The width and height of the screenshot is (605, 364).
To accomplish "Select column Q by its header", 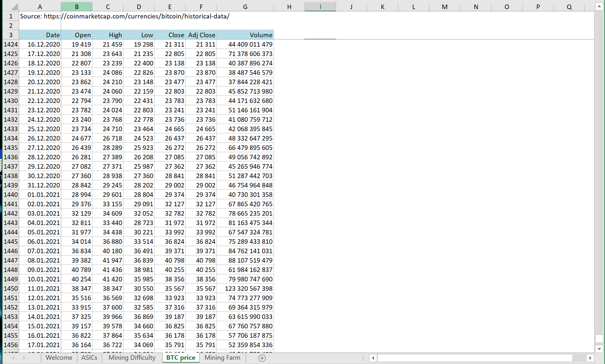I will coord(569,6).
